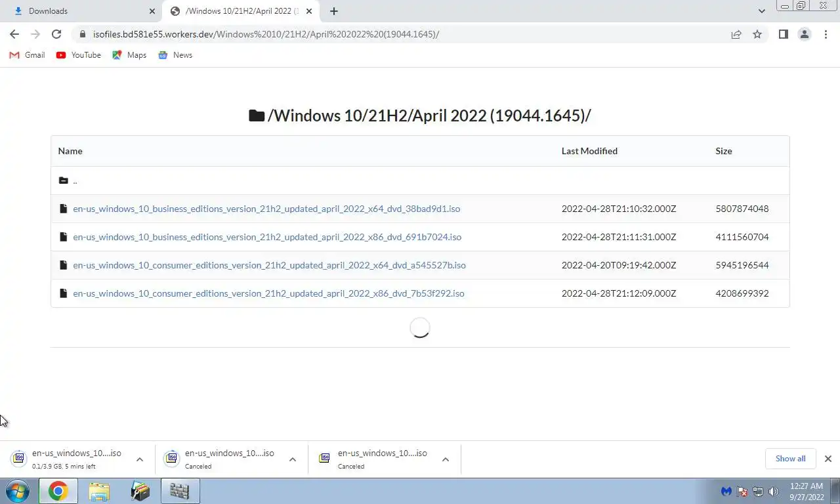Open the News bookmark
The width and height of the screenshot is (840, 504).
[175, 55]
